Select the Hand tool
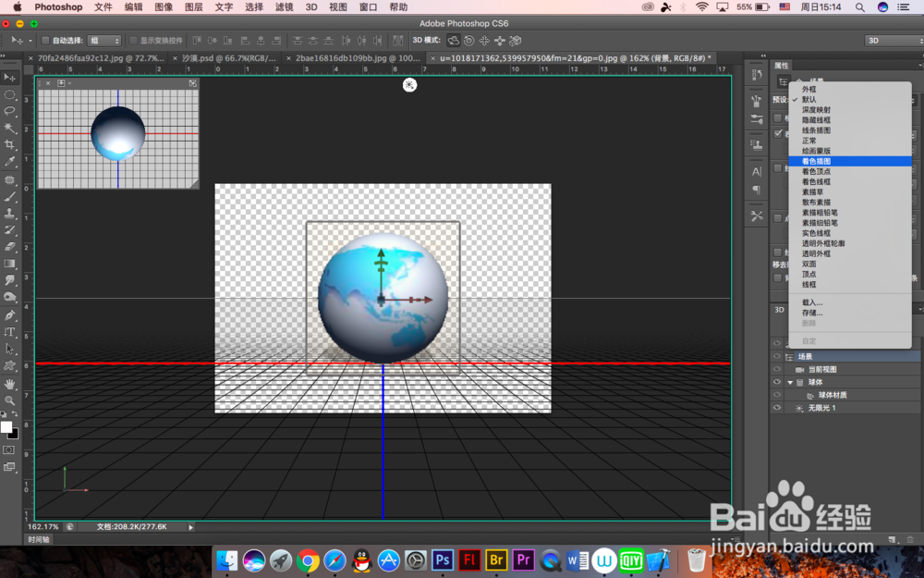This screenshot has width=924, height=578. coord(9,384)
